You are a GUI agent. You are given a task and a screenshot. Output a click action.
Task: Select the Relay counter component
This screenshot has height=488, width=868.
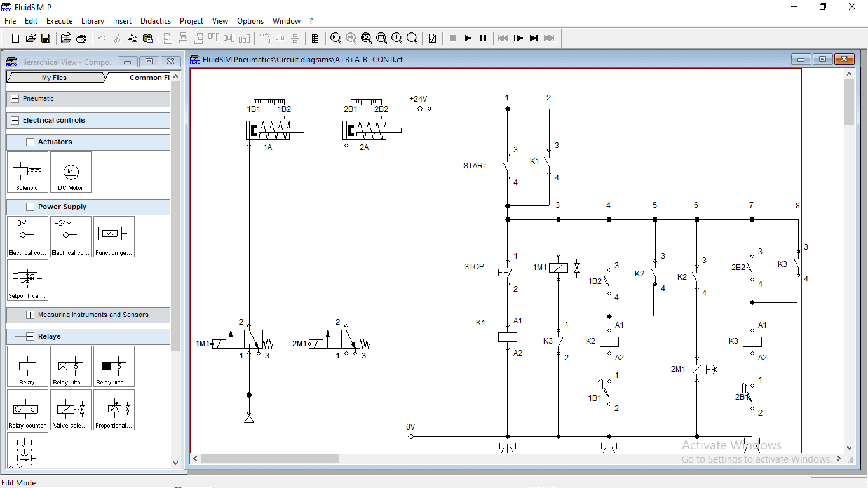point(27,409)
